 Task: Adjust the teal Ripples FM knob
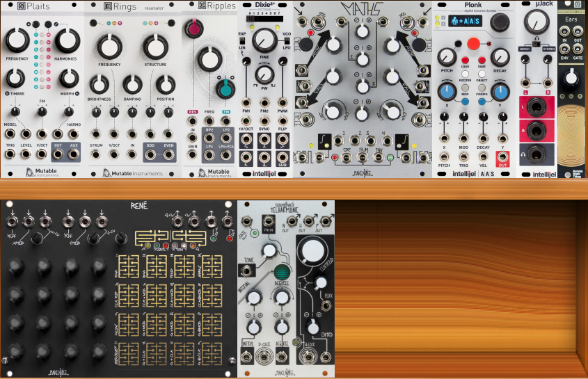coord(225,89)
